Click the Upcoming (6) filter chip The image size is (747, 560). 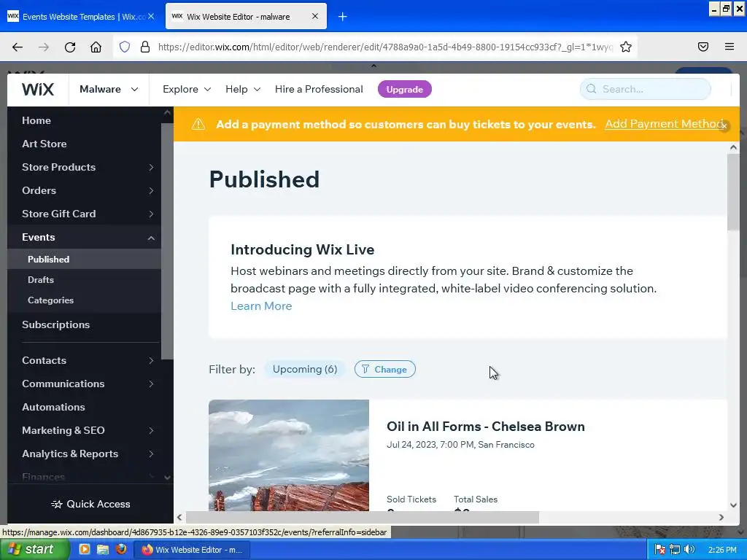point(305,369)
